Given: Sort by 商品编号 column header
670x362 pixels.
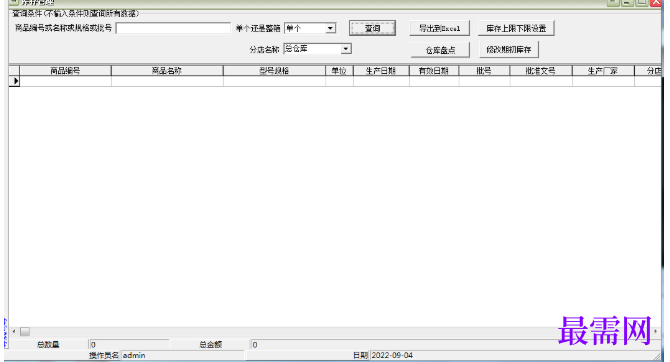Looking at the screenshot, I should coord(65,71).
